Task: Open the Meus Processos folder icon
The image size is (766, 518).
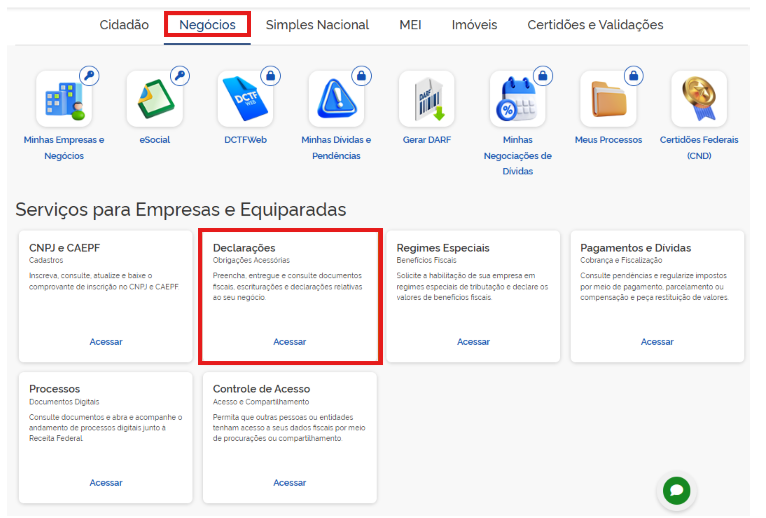Action: pyautogui.click(x=608, y=99)
